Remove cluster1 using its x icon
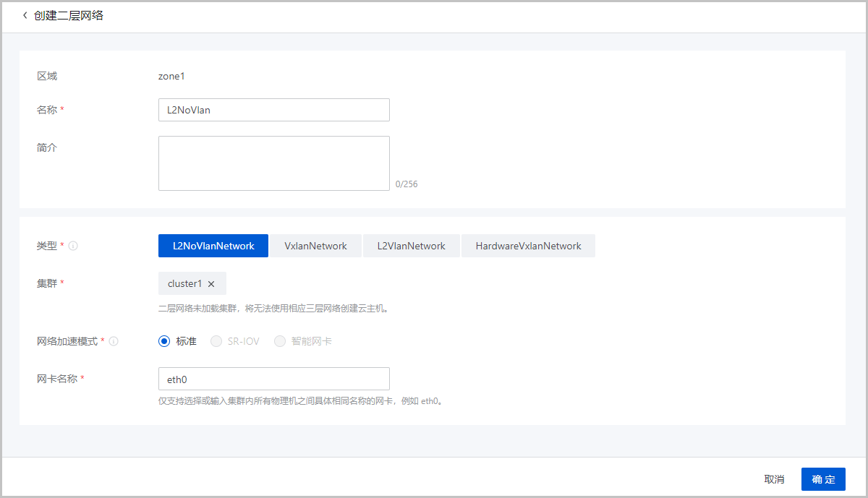The height and width of the screenshot is (498, 868). pos(211,284)
